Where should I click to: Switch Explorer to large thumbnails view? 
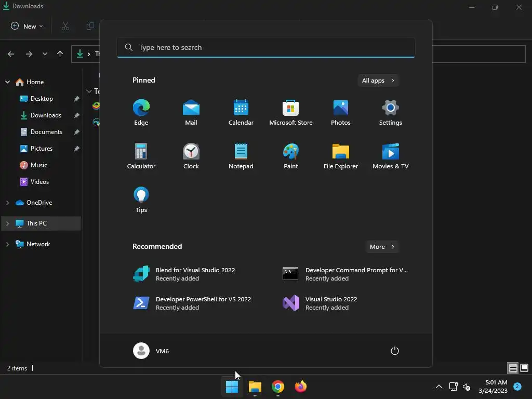(524, 368)
